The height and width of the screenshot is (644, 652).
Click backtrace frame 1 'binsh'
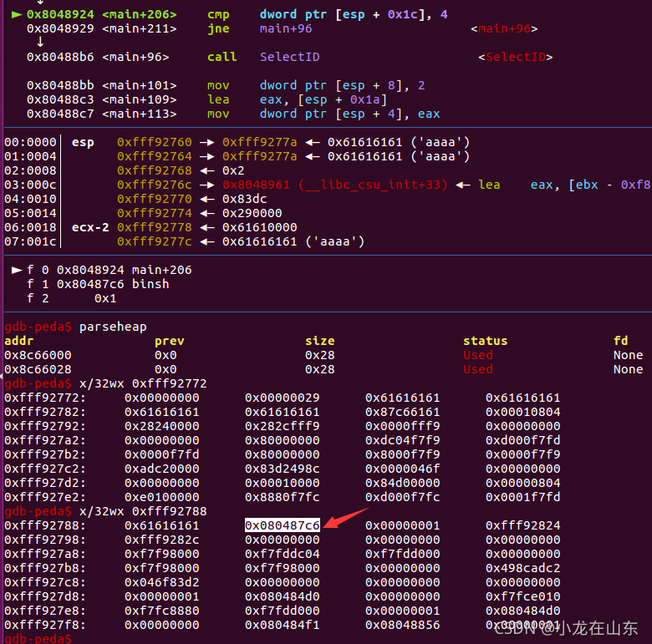[x=98, y=284]
